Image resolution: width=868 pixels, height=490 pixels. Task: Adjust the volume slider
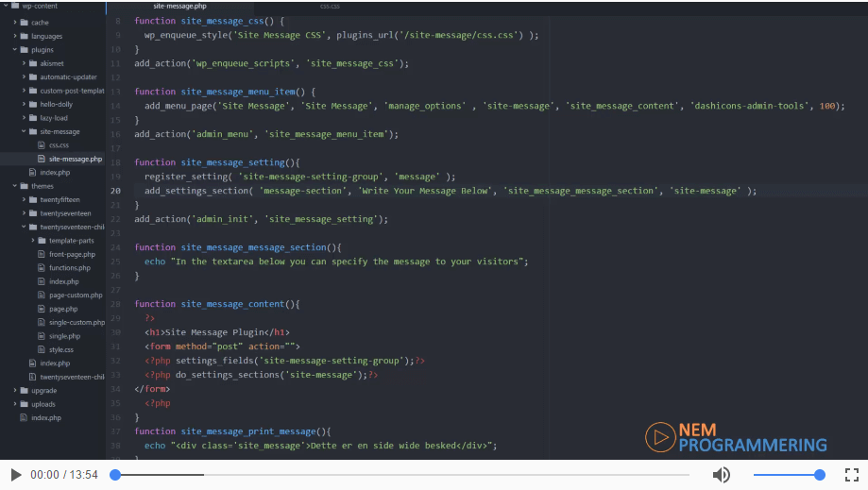pos(789,475)
